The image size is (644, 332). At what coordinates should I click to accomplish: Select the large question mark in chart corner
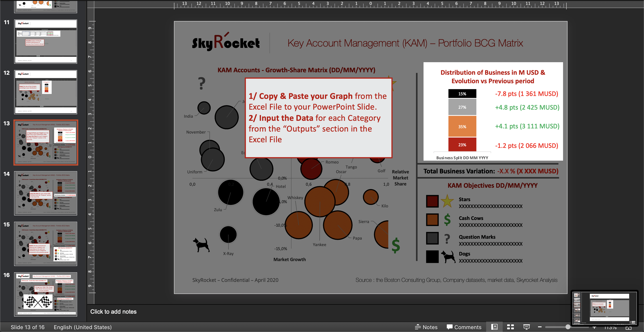coord(201,84)
